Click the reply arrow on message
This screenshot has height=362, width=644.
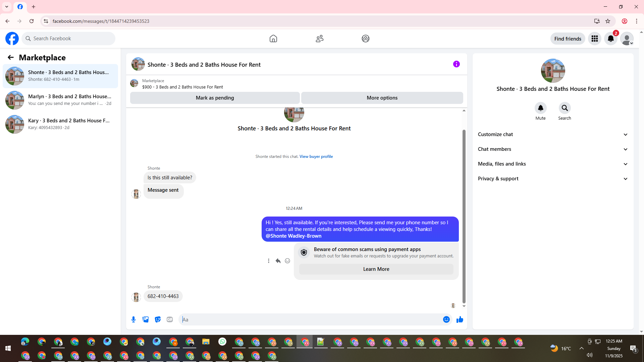click(x=278, y=261)
